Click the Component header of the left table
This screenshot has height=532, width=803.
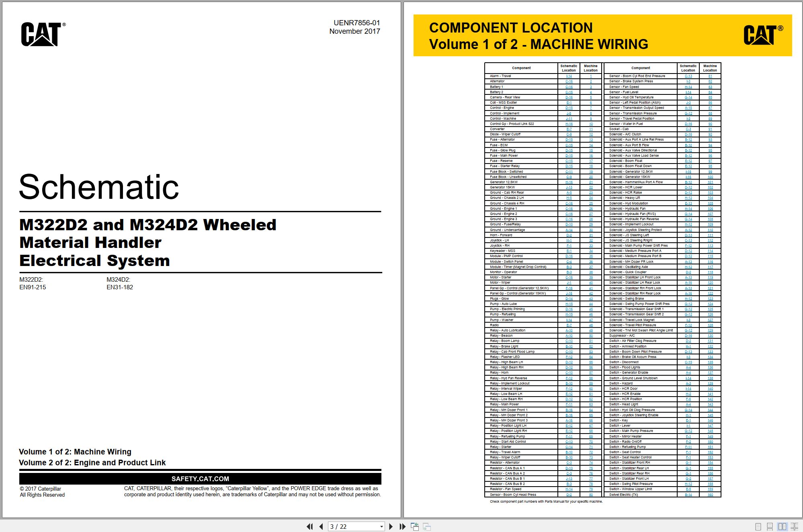[521, 68]
